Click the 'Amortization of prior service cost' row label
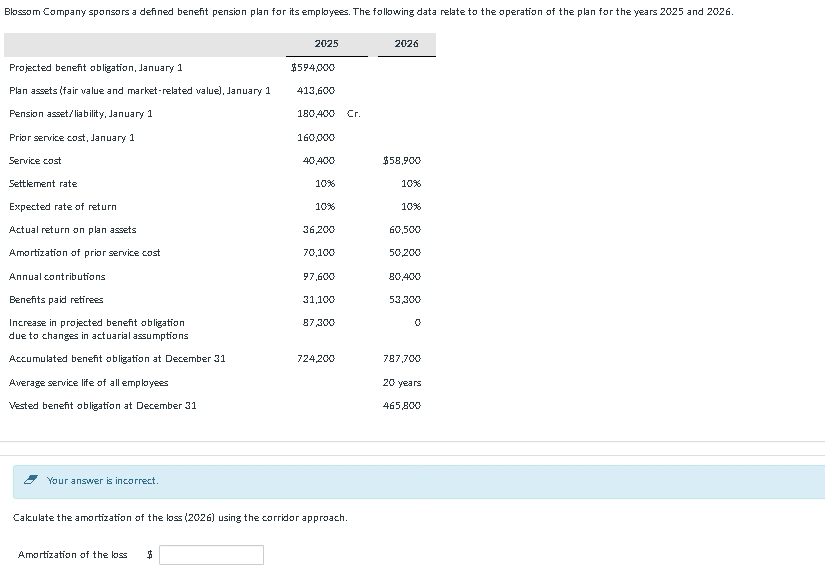 click(85, 253)
